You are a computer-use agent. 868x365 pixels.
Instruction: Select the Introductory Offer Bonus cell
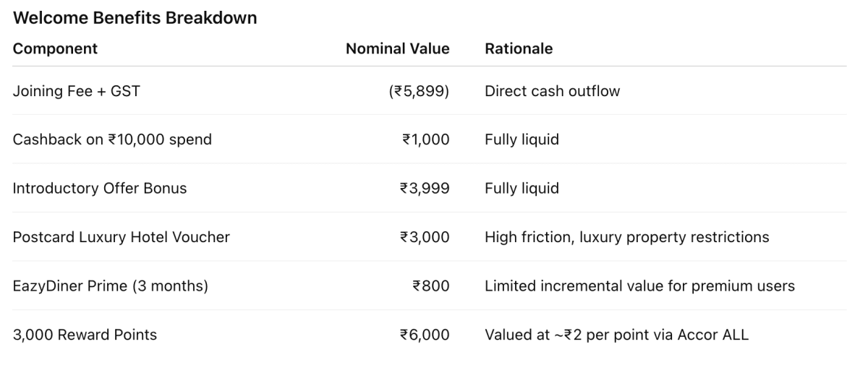[x=100, y=189]
